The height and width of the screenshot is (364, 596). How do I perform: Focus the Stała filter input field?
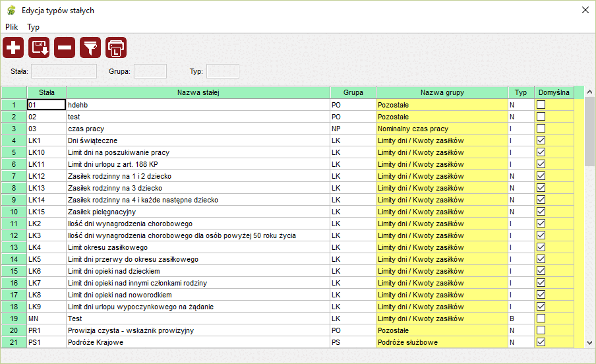(64, 71)
